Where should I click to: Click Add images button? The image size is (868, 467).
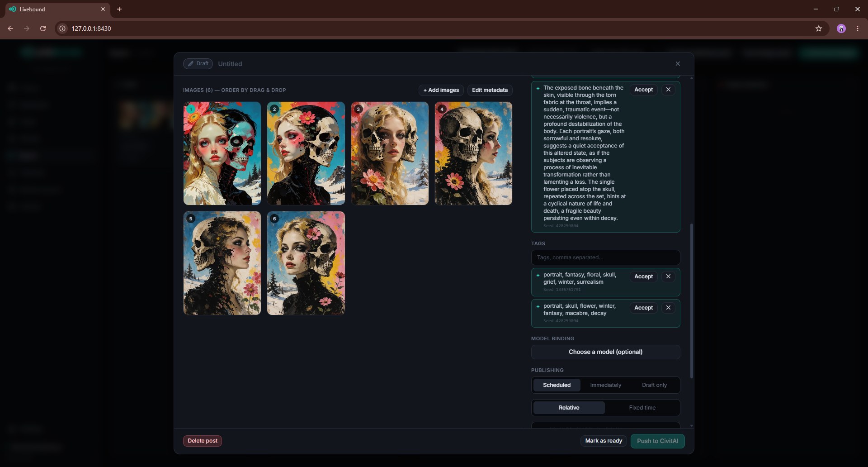441,90
